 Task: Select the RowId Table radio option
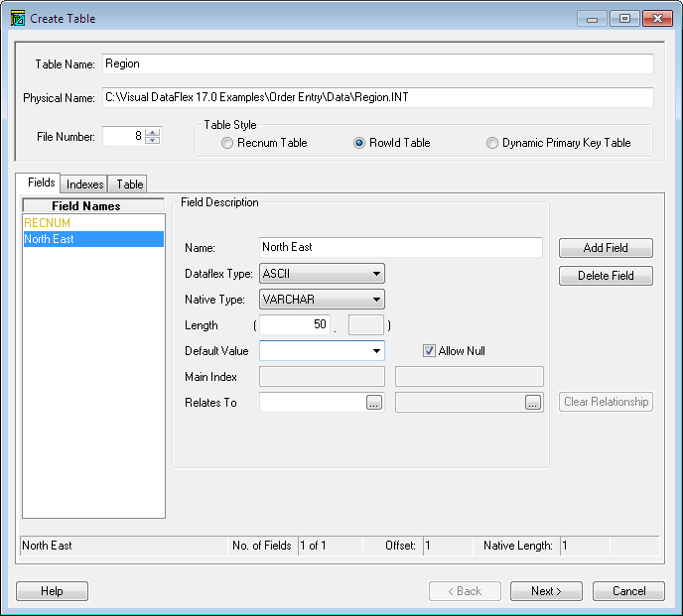pyautogui.click(x=360, y=143)
